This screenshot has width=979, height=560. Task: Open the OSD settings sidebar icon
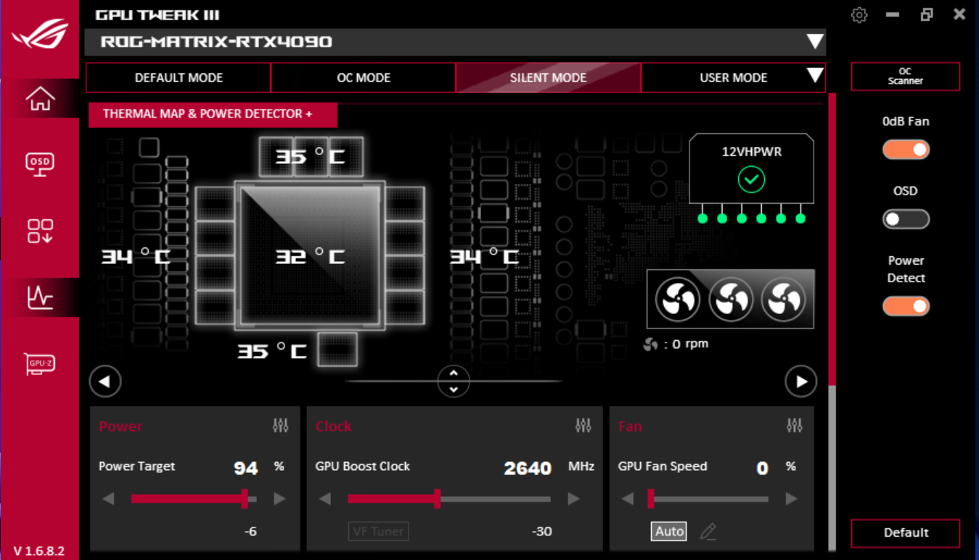coord(40,163)
